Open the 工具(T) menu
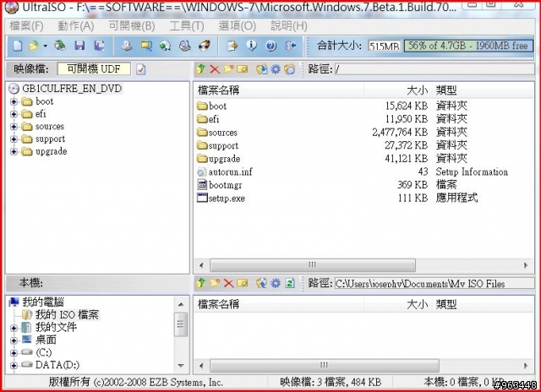 (187, 26)
